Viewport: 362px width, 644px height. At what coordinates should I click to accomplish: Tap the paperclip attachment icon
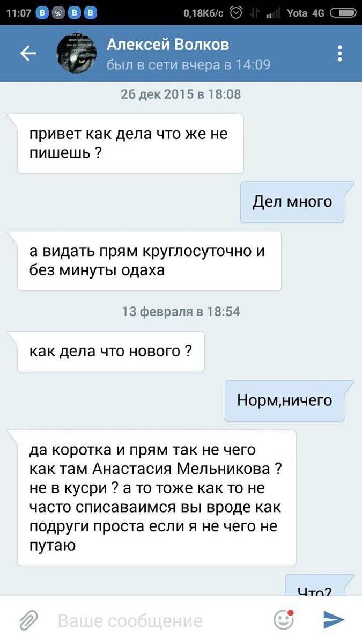tap(28, 620)
